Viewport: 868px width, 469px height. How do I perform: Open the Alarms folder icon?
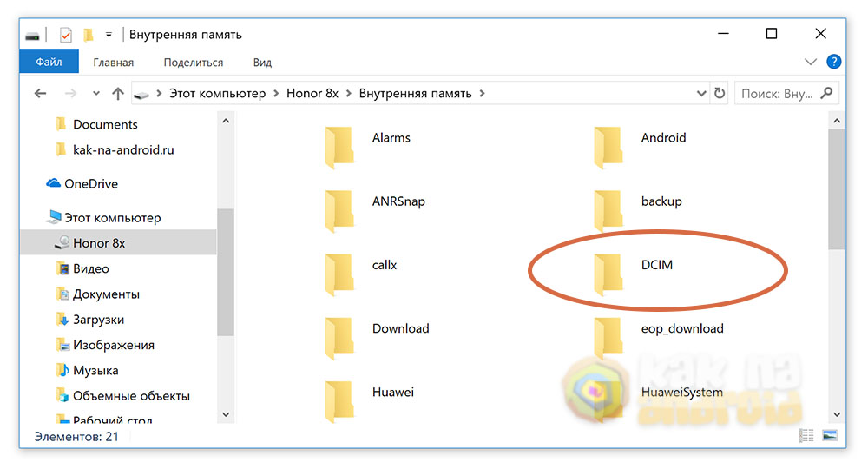coord(339,148)
